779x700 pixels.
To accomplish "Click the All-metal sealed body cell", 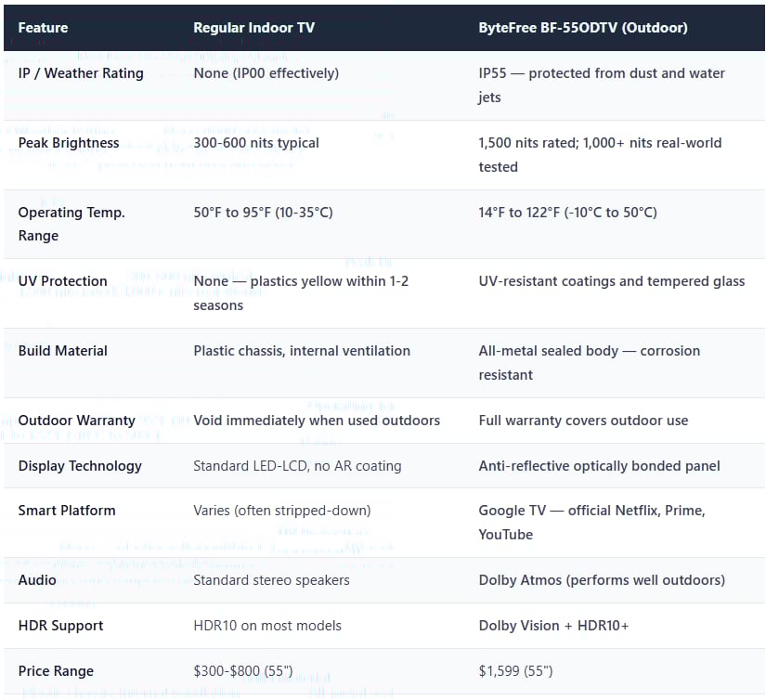I will point(589,362).
